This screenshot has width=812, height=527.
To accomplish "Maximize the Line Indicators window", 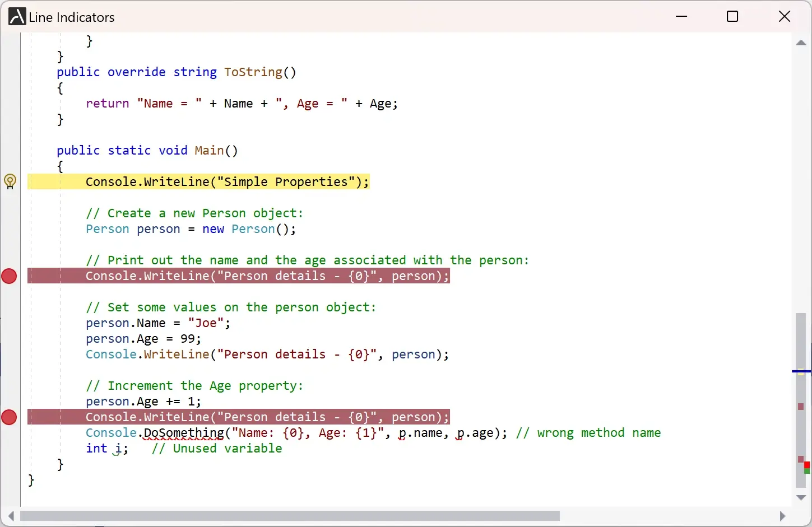I will pyautogui.click(x=732, y=17).
